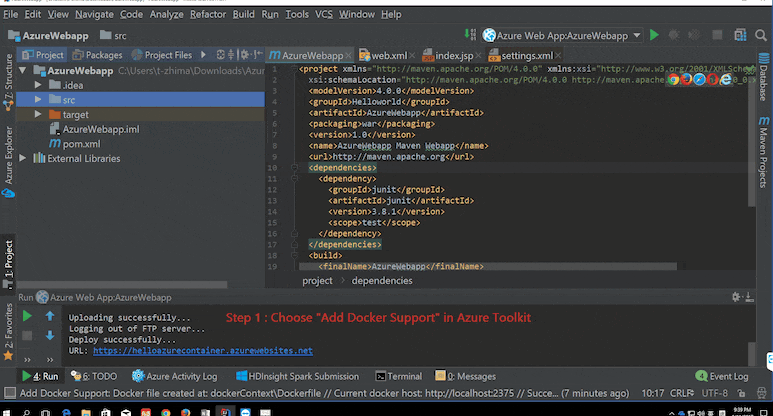
Task: Hide the Project panel with the arrow icon
Action: coord(258,55)
